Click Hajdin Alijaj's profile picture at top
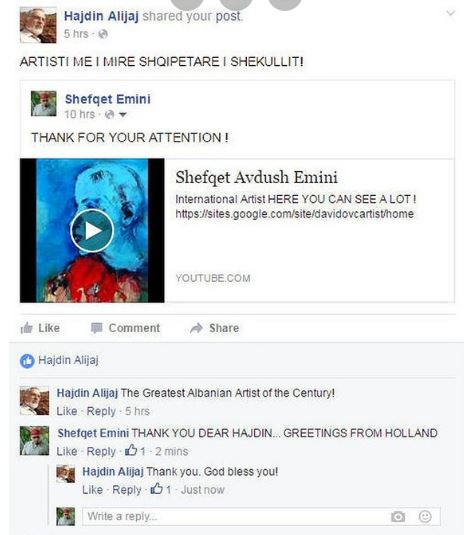The width and height of the screenshot is (464, 535). point(38,25)
